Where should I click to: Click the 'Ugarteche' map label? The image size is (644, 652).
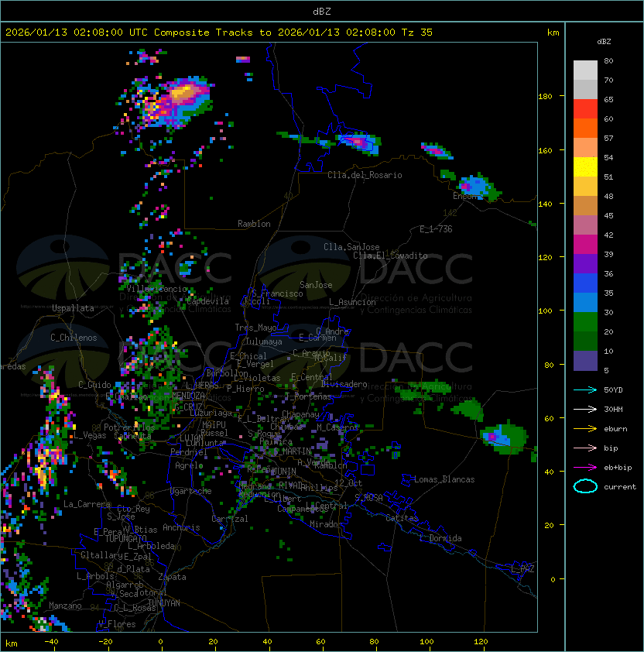pyautogui.click(x=191, y=491)
